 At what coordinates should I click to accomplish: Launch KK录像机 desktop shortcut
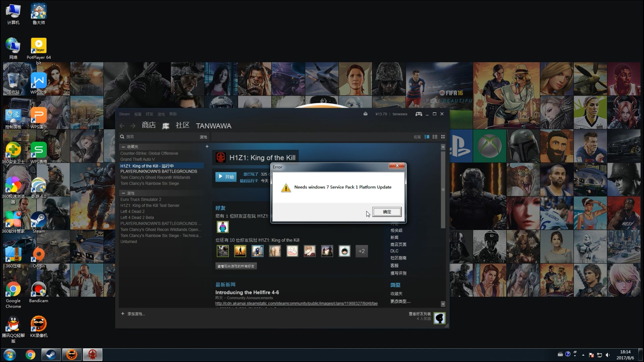[39, 327]
